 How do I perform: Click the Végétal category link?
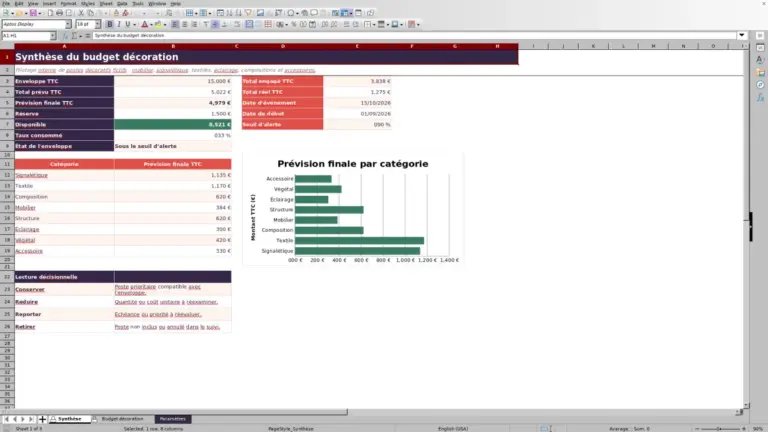click(x=25, y=240)
